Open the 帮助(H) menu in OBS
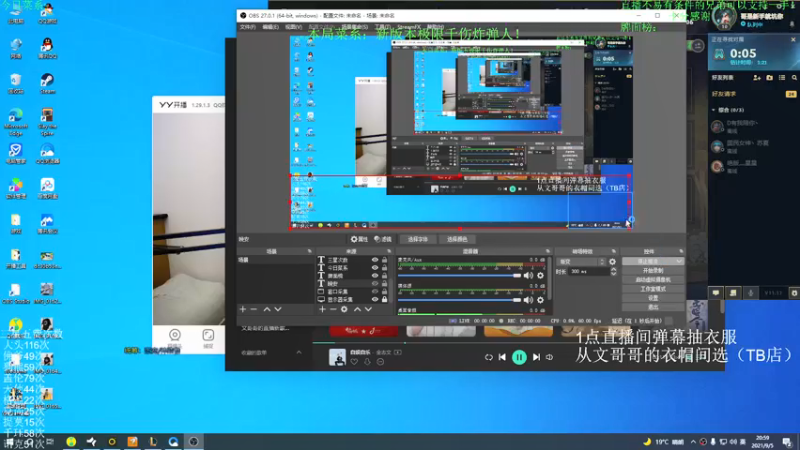Viewport: 800px width, 450px height. [435, 27]
